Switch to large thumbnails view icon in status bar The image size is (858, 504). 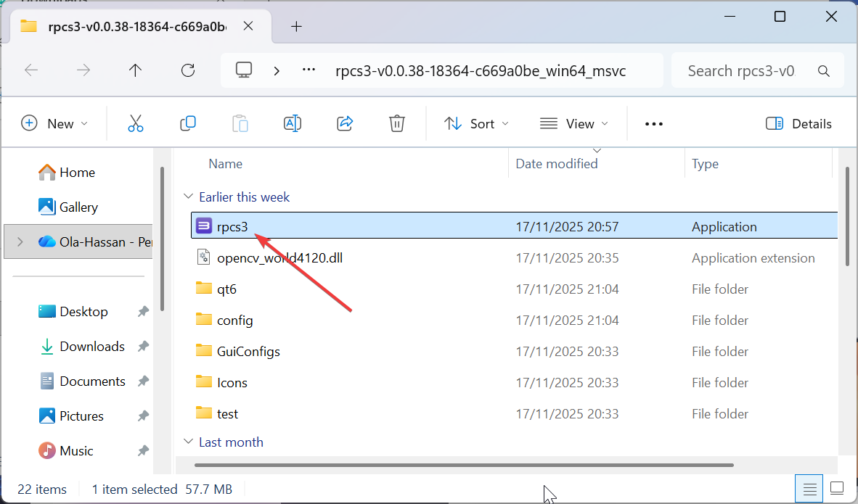pos(837,487)
